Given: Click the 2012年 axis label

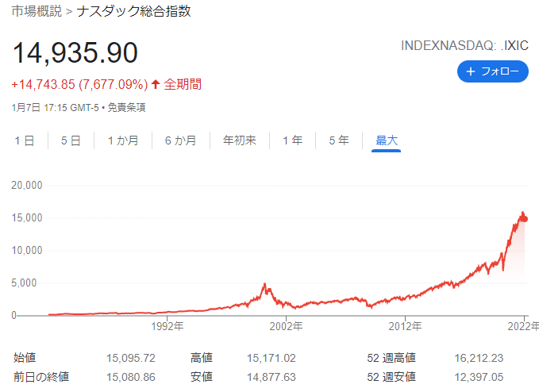Looking at the screenshot, I should coord(405,326).
